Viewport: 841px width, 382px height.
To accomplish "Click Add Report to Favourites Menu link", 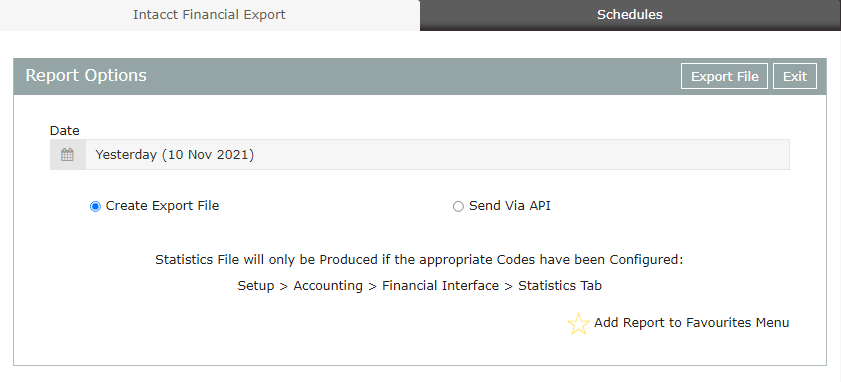I will tap(691, 322).
